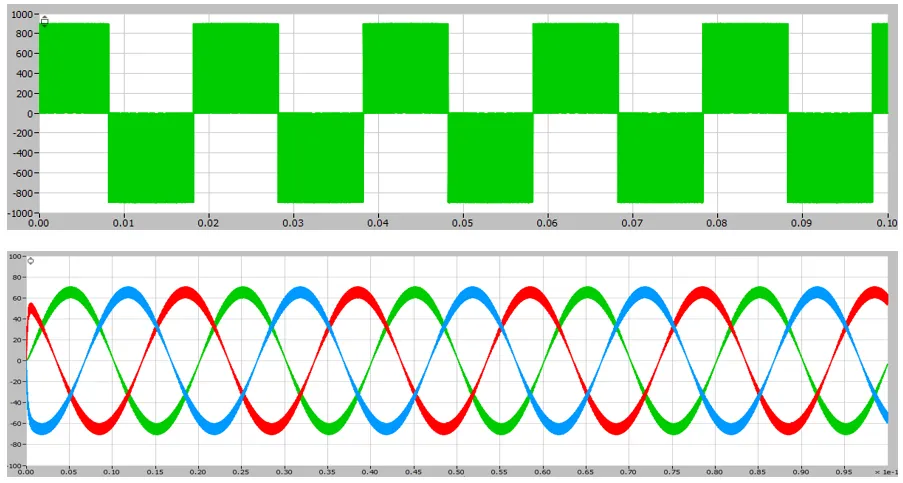Click the 0.00 tick label on the upper plot's x-axis
Image resolution: width=903 pixels, height=483 pixels.
click(x=38, y=222)
